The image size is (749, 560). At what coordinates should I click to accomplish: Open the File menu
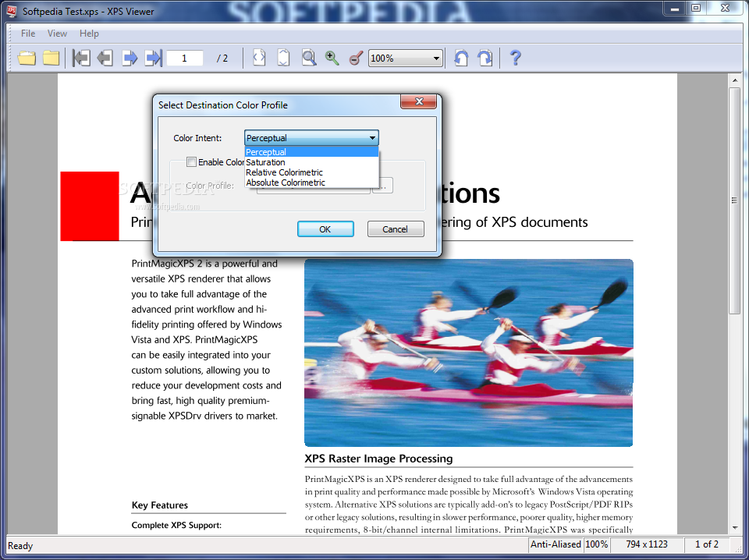pyautogui.click(x=28, y=34)
